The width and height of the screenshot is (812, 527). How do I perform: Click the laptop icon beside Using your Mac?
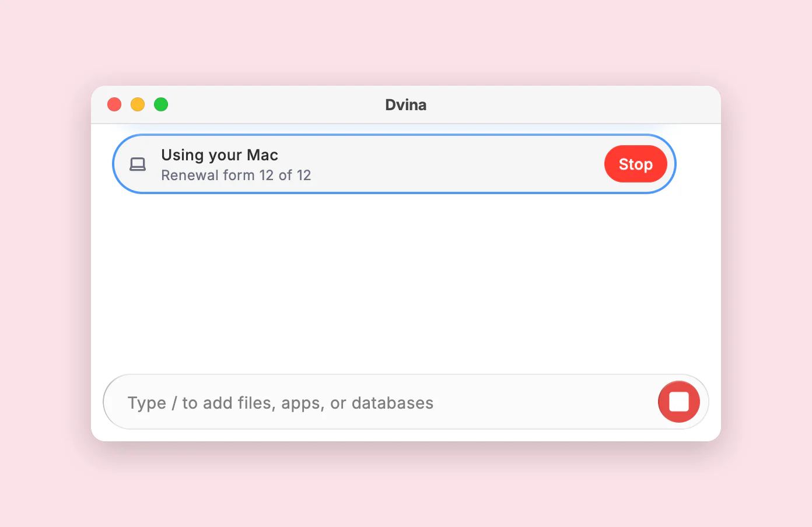(x=138, y=164)
